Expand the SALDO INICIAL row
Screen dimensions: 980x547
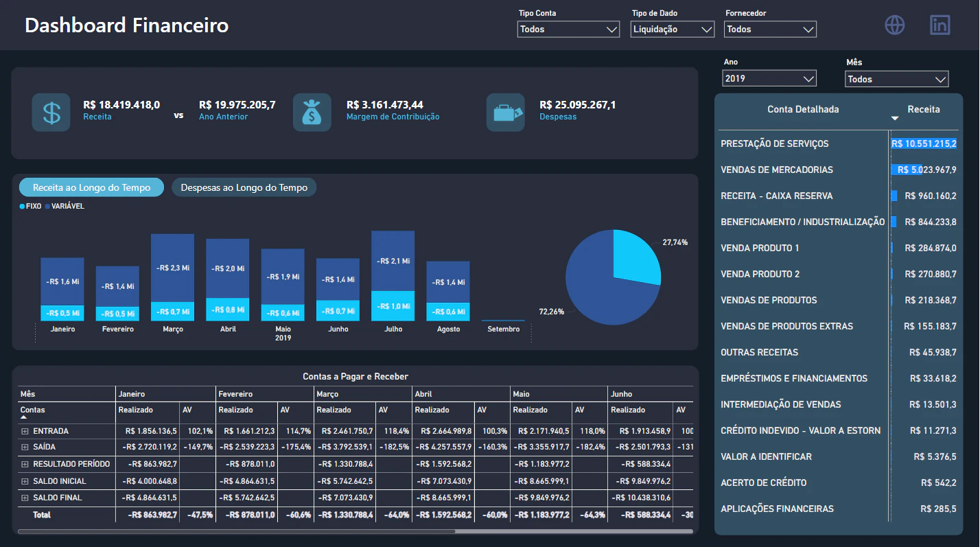coord(25,481)
